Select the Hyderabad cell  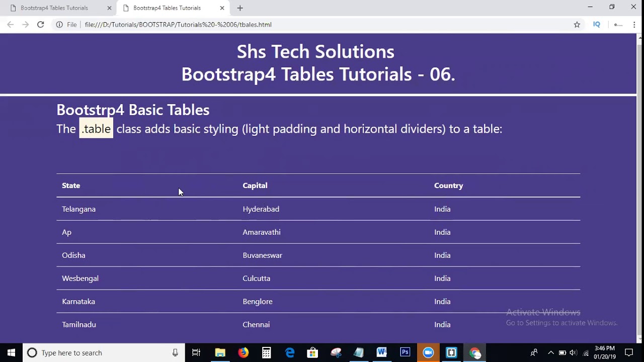[261, 209]
